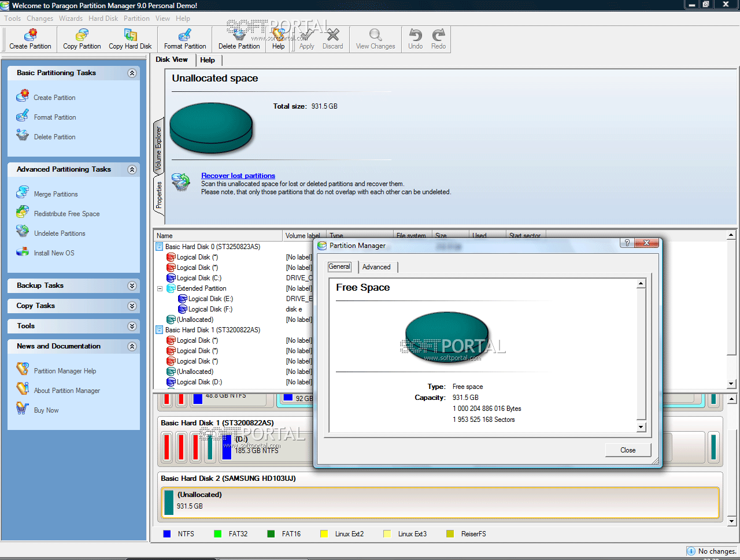740x560 pixels.
Task: Expand the Backup Tasks panel
Action: coord(132,285)
